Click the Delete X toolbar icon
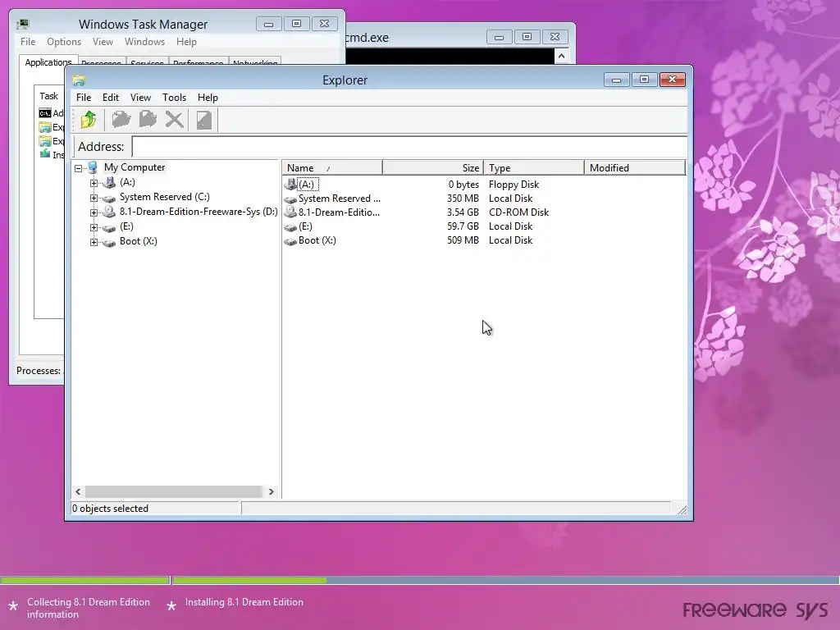This screenshot has width=840, height=630. 174,120
